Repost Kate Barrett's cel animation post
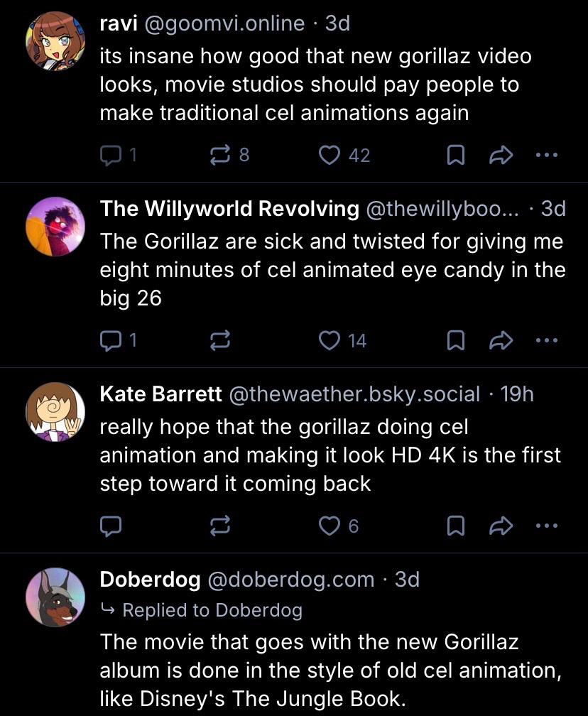 tap(220, 526)
